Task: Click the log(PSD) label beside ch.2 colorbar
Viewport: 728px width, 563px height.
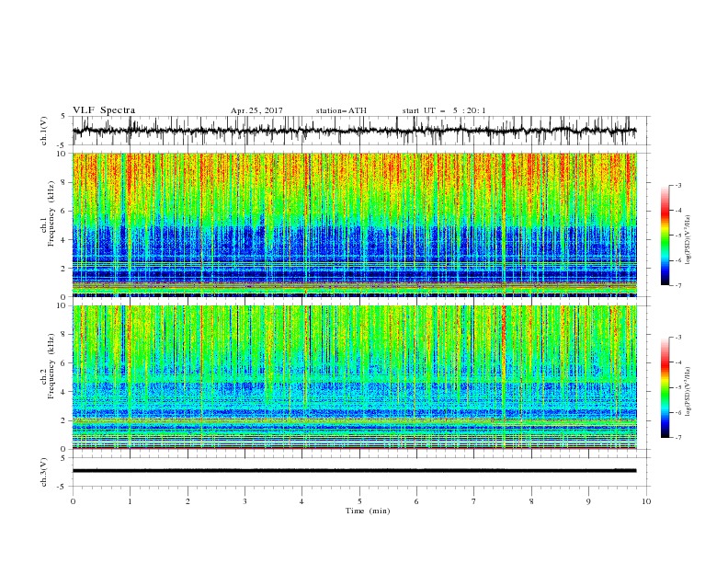Action: click(688, 391)
